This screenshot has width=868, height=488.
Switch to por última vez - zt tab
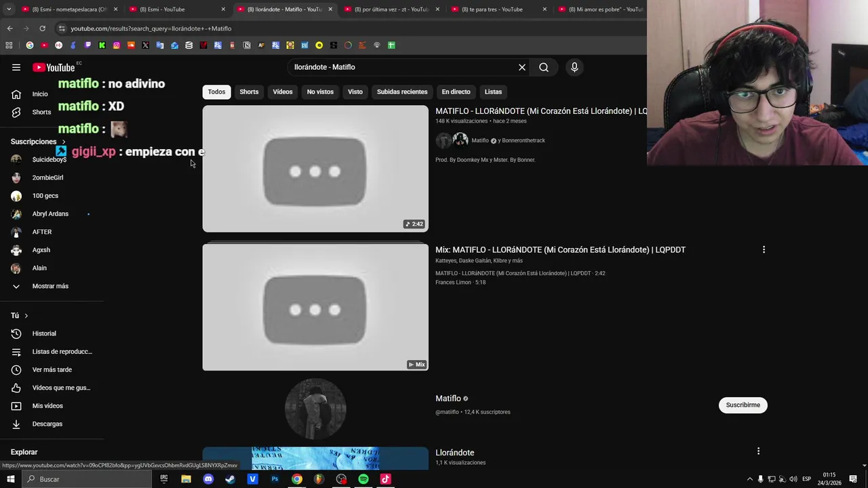tap(392, 9)
